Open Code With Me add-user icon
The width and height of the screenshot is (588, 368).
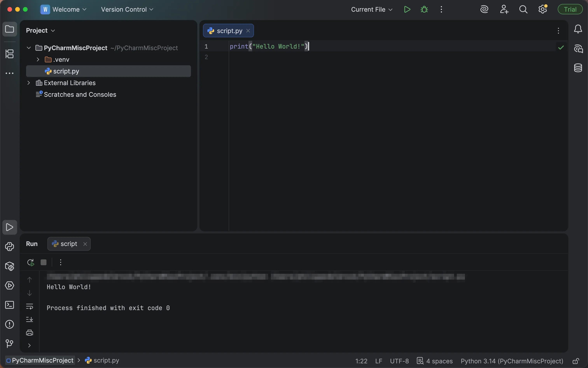[504, 10]
